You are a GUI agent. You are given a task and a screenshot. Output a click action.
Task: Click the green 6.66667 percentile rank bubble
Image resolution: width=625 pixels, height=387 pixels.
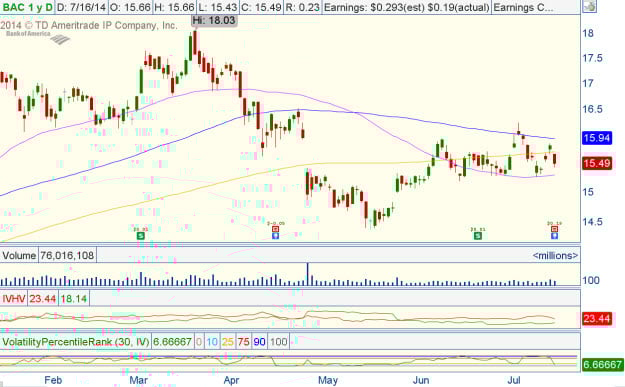click(603, 364)
